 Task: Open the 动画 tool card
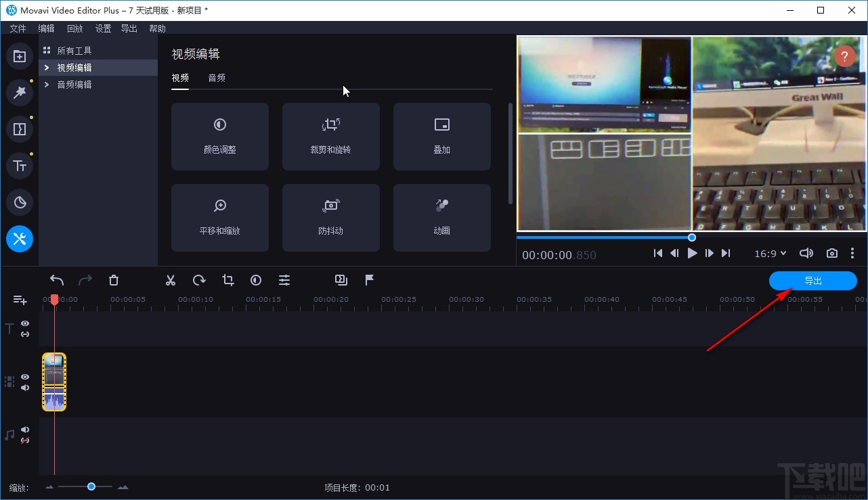[x=442, y=218]
